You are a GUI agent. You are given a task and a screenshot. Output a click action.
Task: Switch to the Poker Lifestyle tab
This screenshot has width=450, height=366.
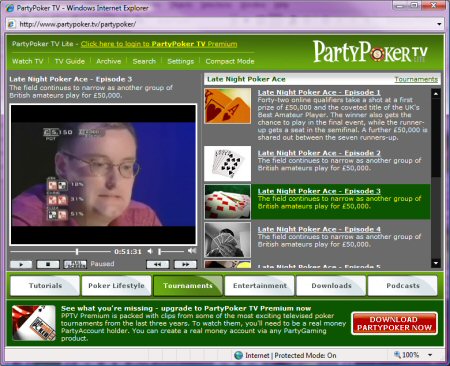point(116,286)
